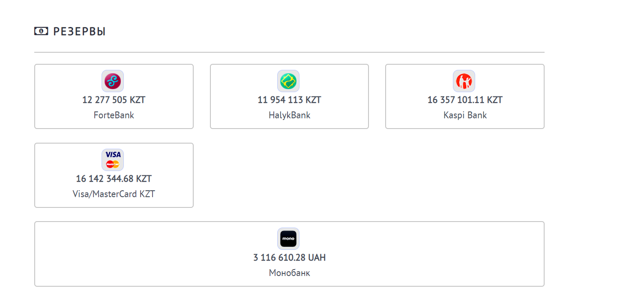The height and width of the screenshot is (306, 644).
Task: Click the Visa/MasterCard logo icon
Action: click(113, 160)
